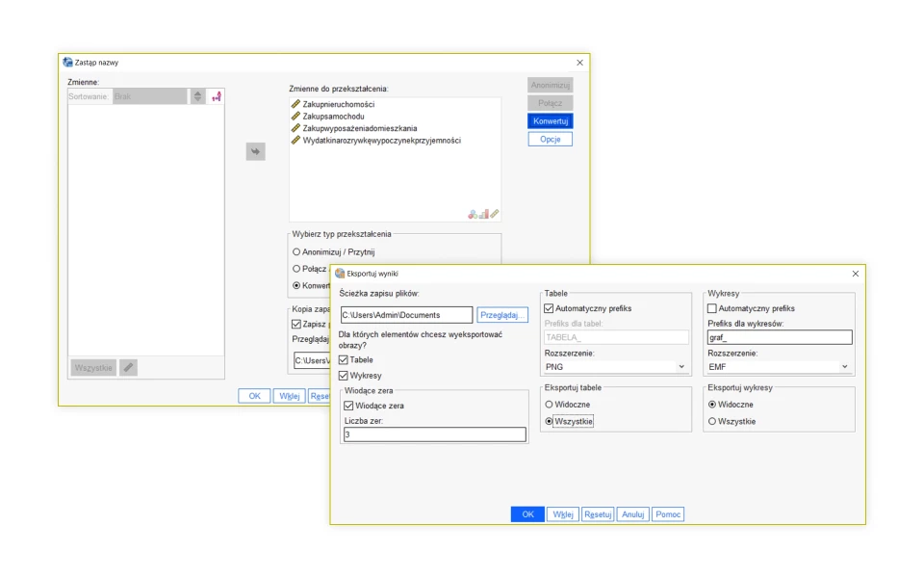Open the PNG extension dropdown for tables
The height and width of the screenshot is (578, 924).
coord(616,367)
